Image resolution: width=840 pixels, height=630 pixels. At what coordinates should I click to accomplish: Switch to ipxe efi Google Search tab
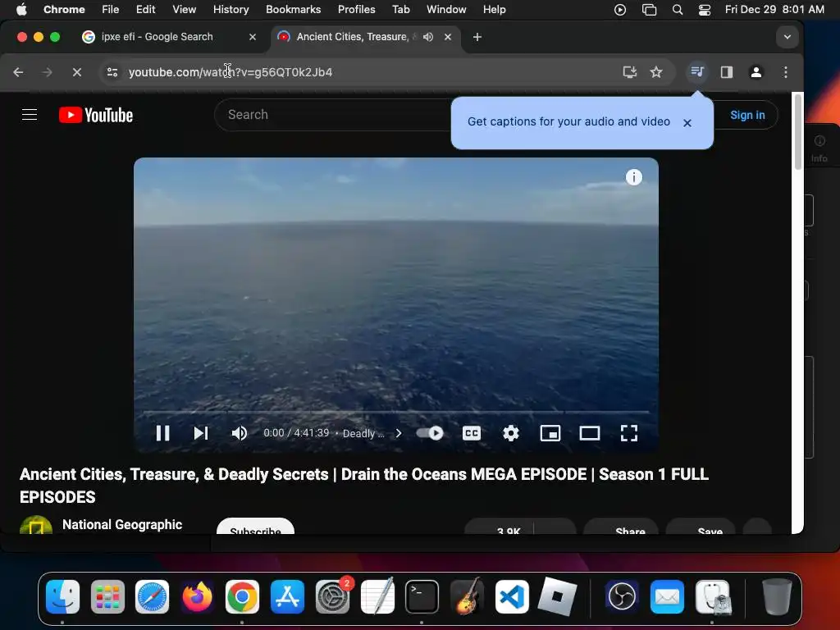click(157, 37)
